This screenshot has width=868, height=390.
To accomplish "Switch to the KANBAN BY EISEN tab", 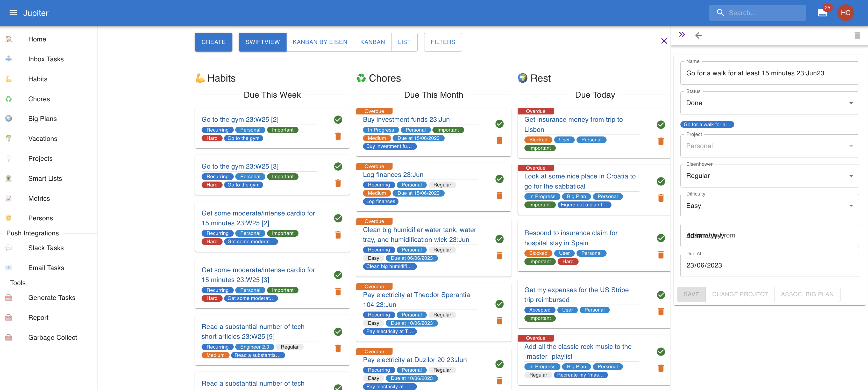I will pyautogui.click(x=320, y=42).
